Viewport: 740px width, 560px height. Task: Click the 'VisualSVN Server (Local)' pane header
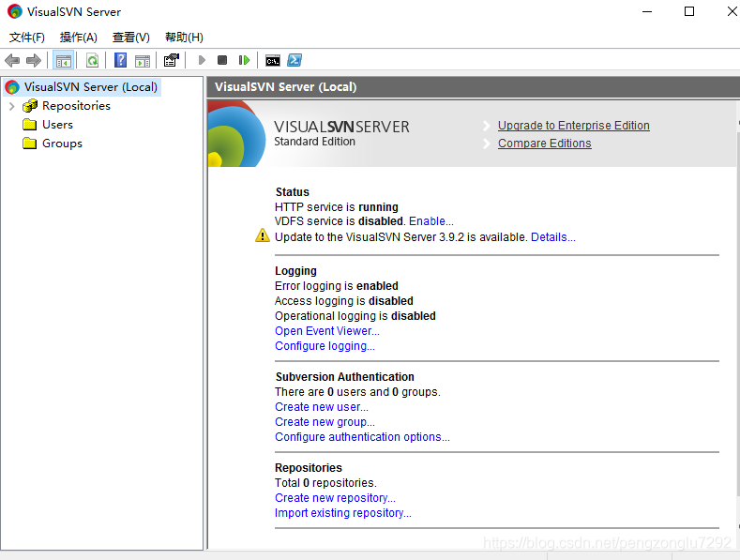click(474, 87)
